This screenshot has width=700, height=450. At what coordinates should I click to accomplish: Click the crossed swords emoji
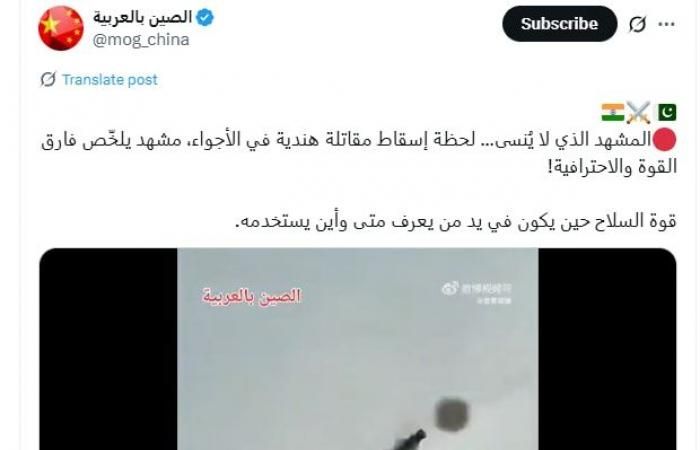(x=638, y=112)
